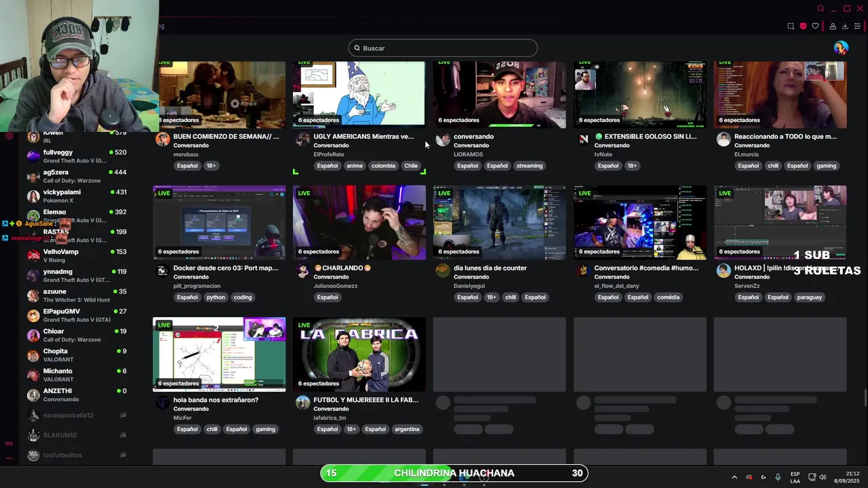
Task: Open vickypalami channel in sidebar
Action: (77, 196)
